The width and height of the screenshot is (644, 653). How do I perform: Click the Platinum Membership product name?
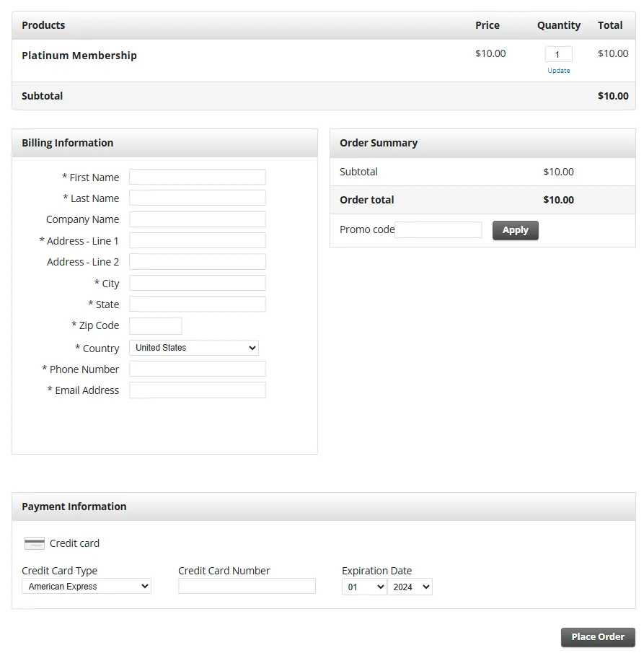(x=79, y=56)
